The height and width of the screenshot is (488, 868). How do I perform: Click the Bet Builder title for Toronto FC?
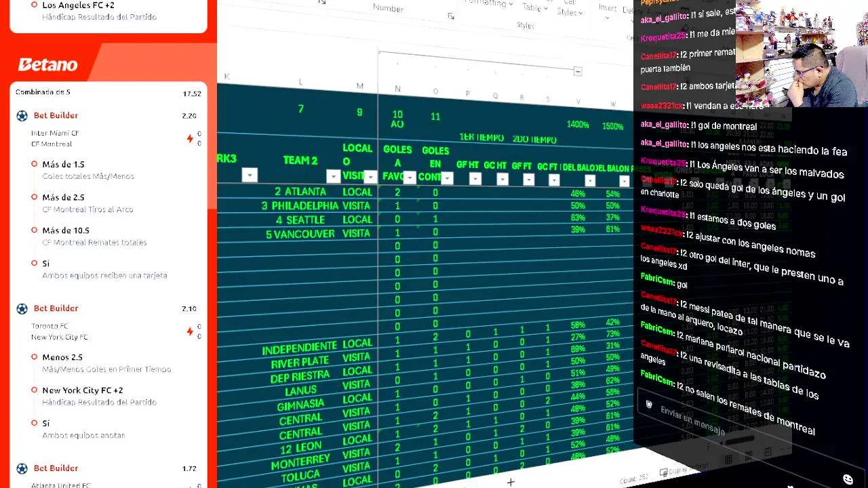click(56, 308)
